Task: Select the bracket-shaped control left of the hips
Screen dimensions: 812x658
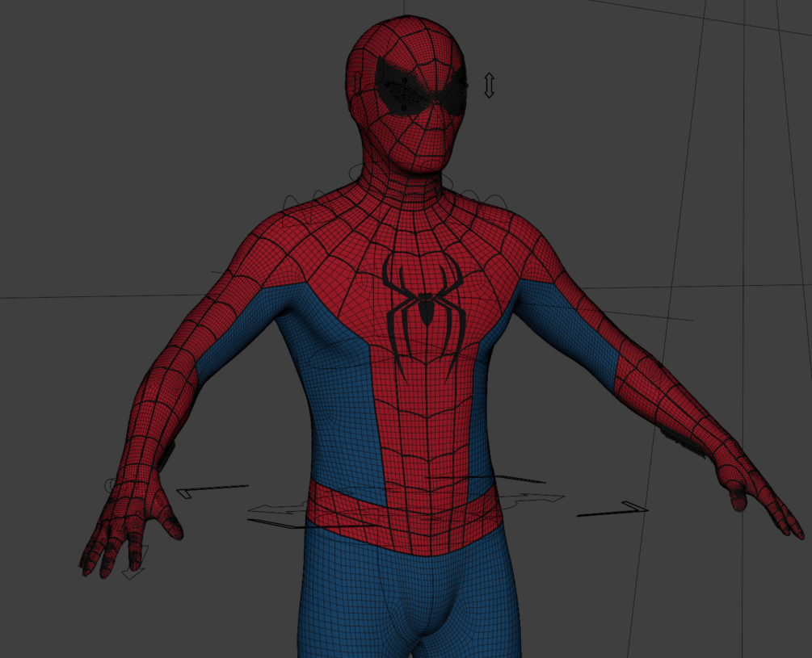Action: pos(212,491)
